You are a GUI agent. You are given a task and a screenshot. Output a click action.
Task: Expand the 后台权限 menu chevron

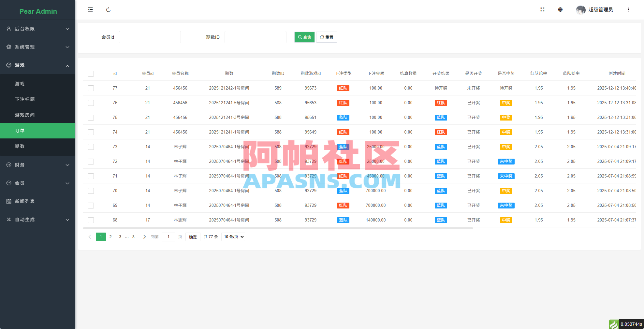[67, 29]
